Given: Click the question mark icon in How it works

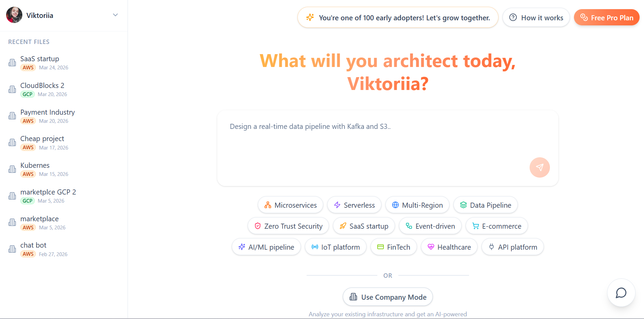Looking at the screenshot, I should (513, 18).
